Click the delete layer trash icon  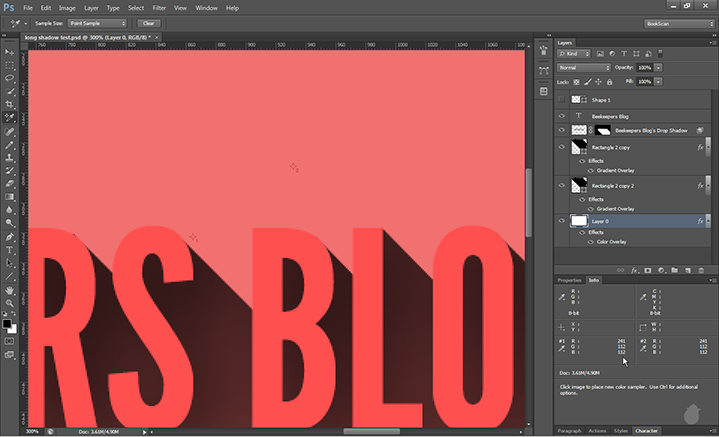[699, 270]
